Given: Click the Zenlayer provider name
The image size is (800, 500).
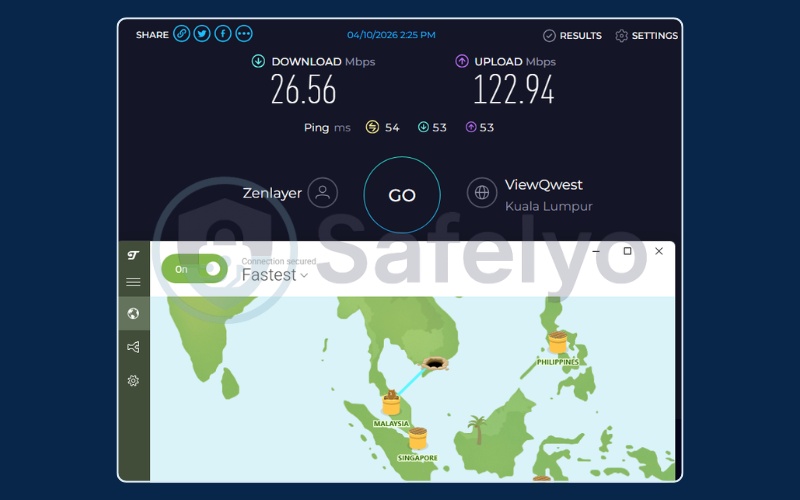Looking at the screenshot, I should click(x=272, y=193).
